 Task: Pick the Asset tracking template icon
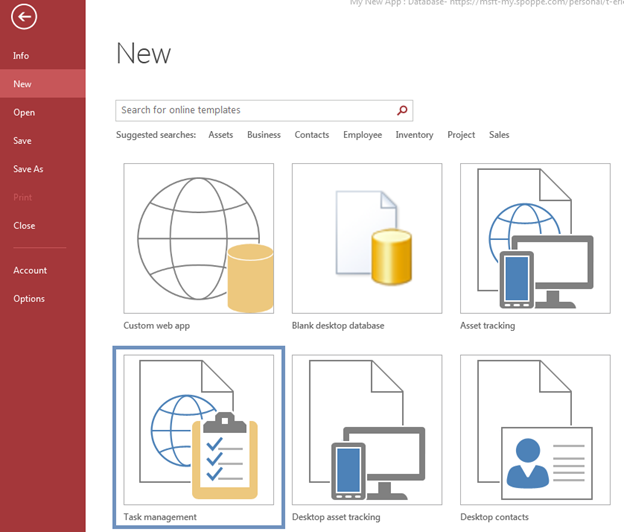[535, 239]
